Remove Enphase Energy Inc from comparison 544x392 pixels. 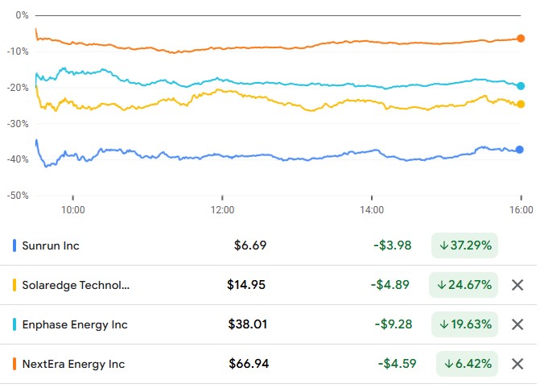pyautogui.click(x=517, y=324)
